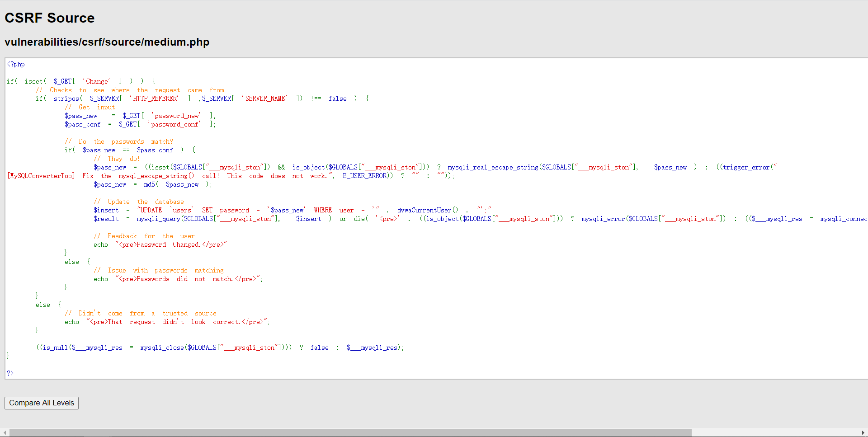Click the horizontal scrollbar thumb
This screenshot has width=868, height=437.
350,432
